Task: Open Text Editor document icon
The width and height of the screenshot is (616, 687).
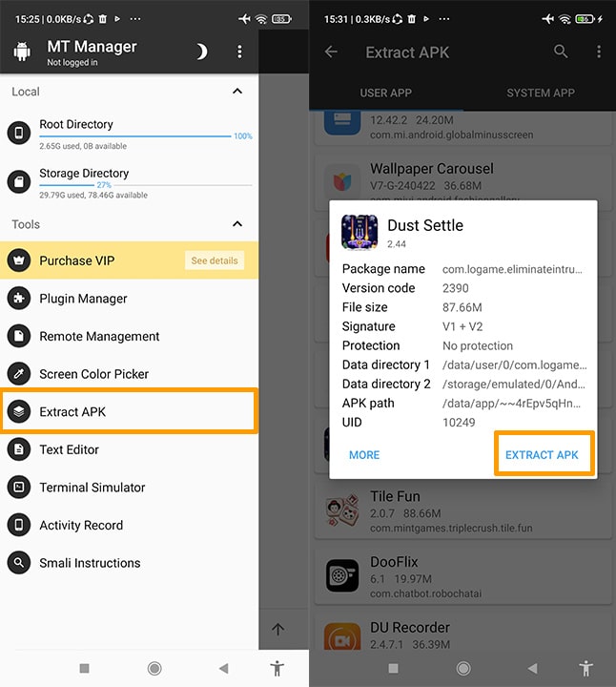Action: pyautogui.click(x=19, y=449)
